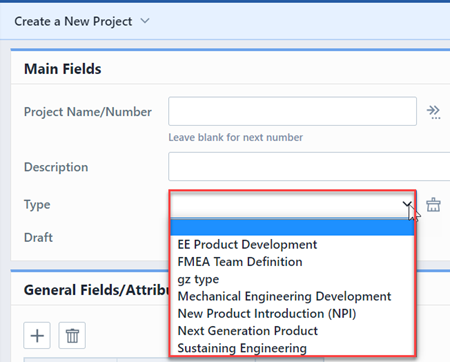Click the clear brush icon beside Type
The width and height of the screenshot is (450, 362).
tap(433, 205)
